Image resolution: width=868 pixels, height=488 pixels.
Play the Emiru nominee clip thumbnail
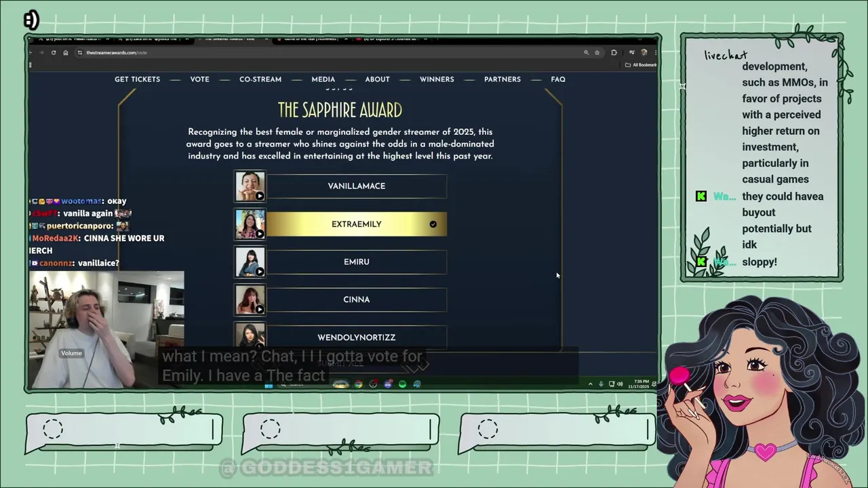250,262
